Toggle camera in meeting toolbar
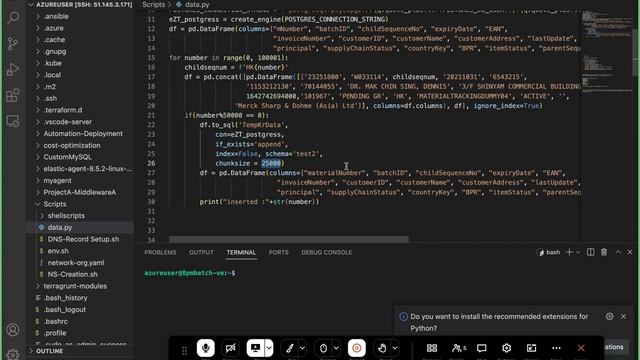The image size is (640, 360). 231,348
